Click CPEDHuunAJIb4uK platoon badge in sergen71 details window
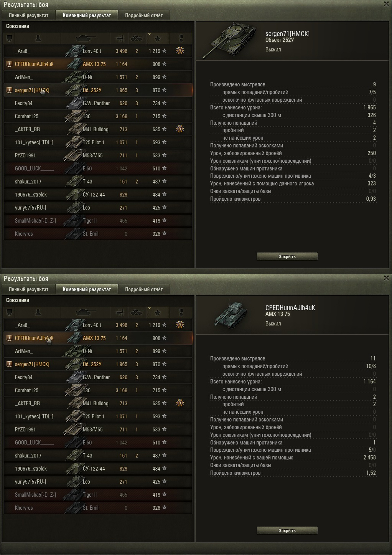This screenshot has height=555, width=392. click(x=10, y=64)
